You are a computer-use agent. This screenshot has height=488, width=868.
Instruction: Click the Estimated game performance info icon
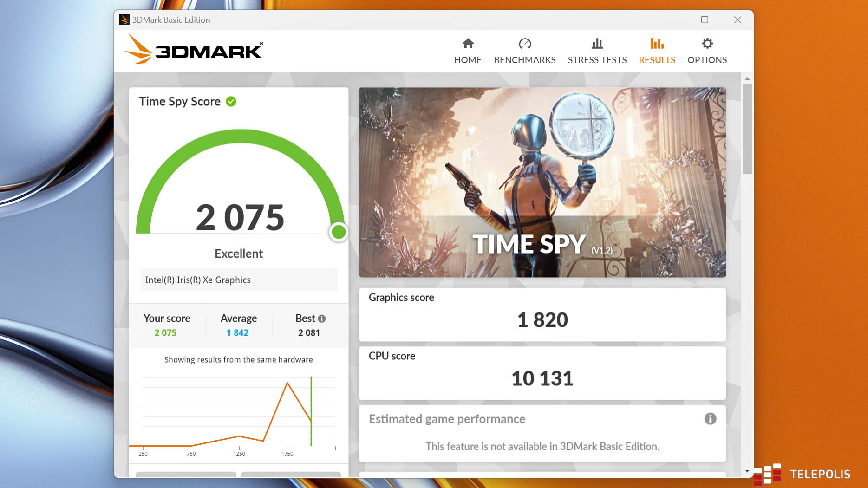710,419
